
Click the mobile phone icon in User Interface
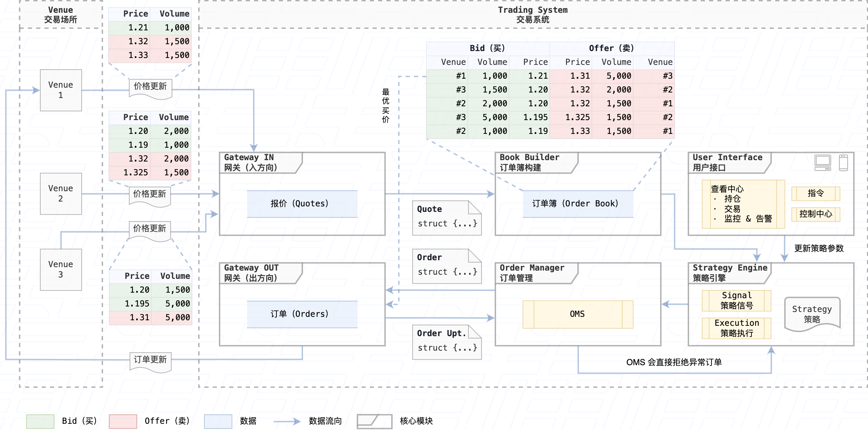pyautogui.click(x=843, y=163)
